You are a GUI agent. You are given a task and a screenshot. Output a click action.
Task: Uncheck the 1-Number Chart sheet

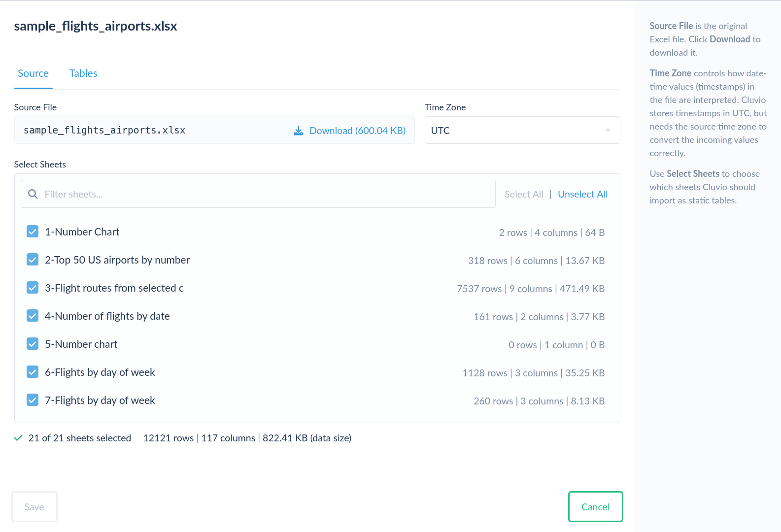33,232
